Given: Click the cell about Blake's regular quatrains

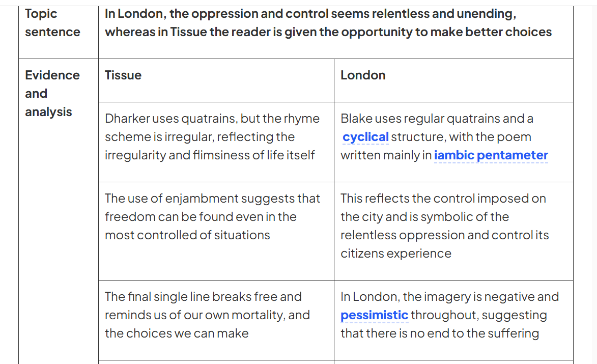Looking at the screenshot, I should pos(453,142).
